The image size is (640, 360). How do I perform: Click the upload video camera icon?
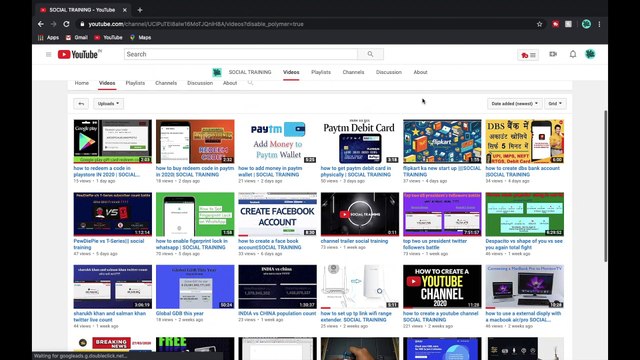click(553, 54)
